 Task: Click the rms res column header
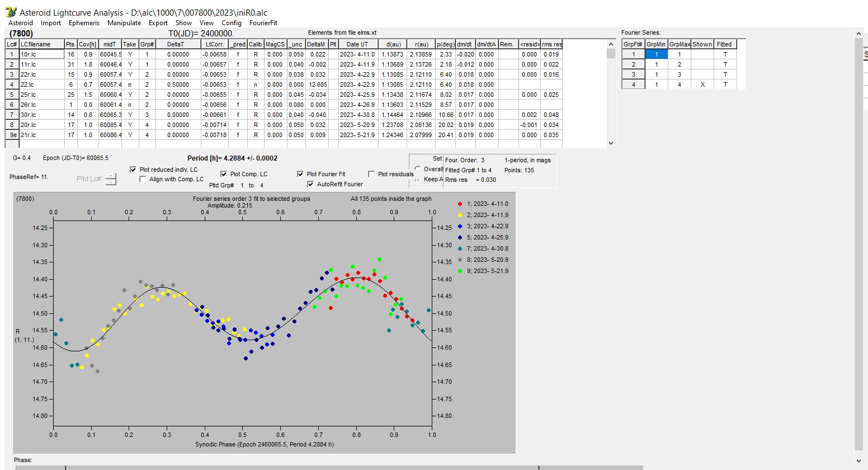[x=551, y=44]
